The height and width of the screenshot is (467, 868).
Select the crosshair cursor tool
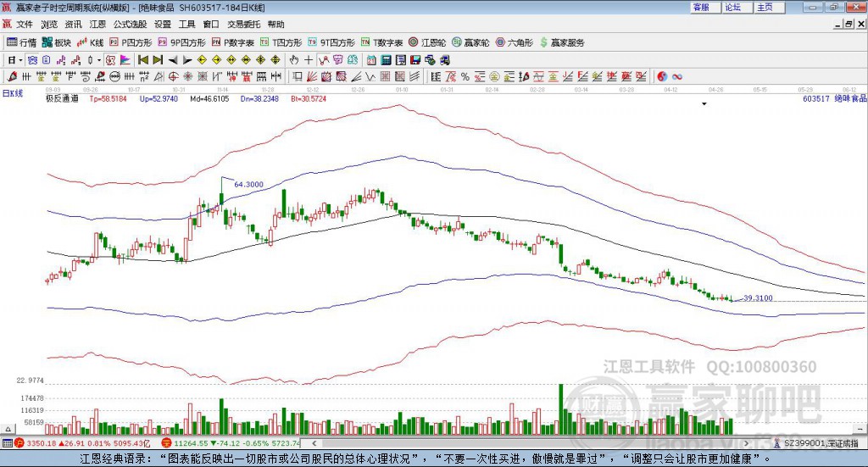pyautogui.click(x=309, y=60)
